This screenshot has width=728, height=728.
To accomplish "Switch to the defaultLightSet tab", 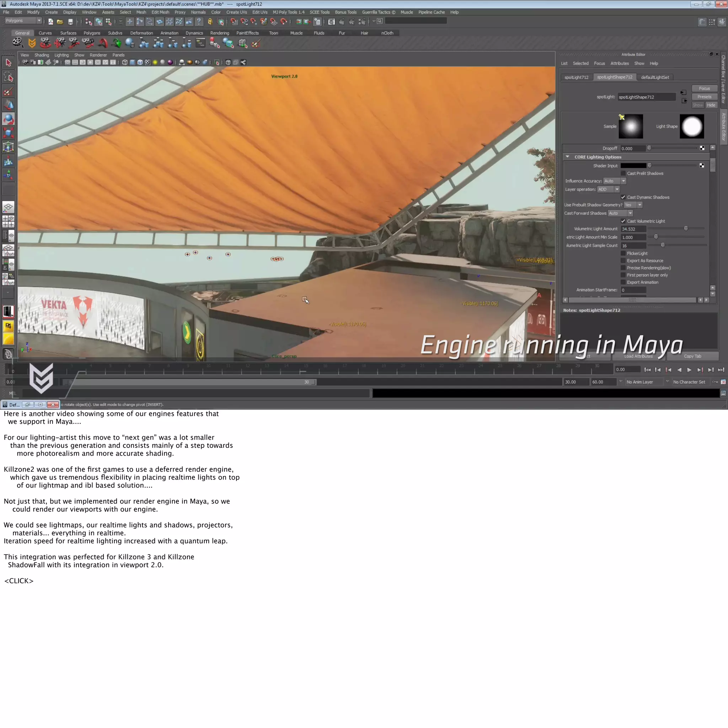I will (655, 77).
